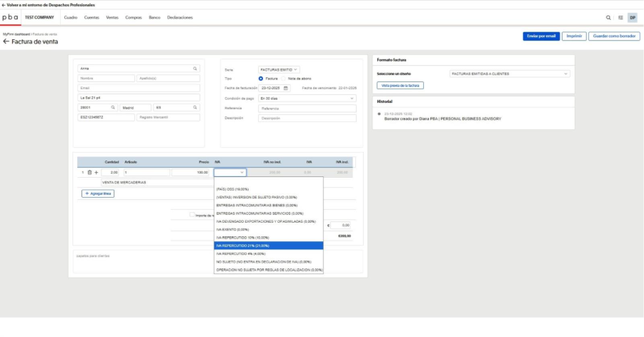Open the Condición de pago dropdown
Screen dimensions: 644x337
point(307,98)
